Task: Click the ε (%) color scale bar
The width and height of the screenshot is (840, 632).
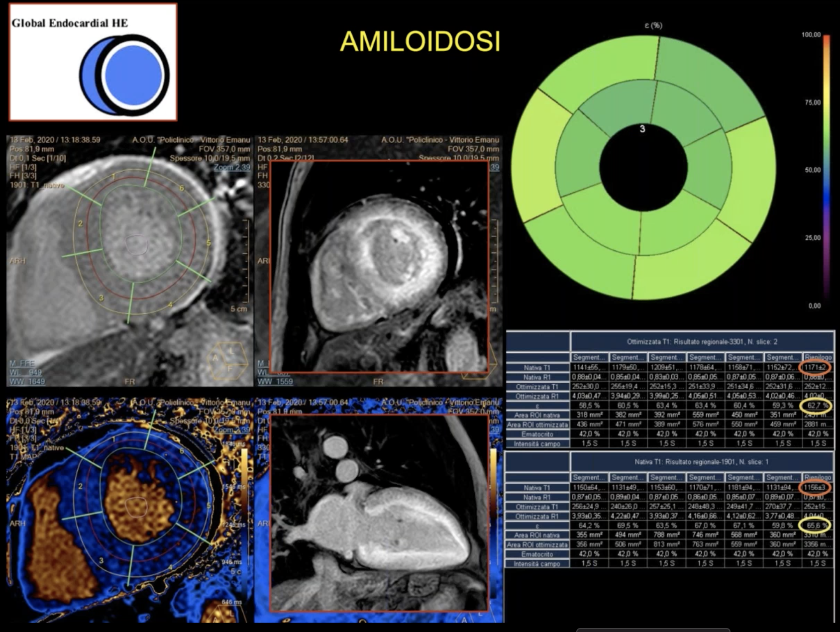Action: (826, 169)
